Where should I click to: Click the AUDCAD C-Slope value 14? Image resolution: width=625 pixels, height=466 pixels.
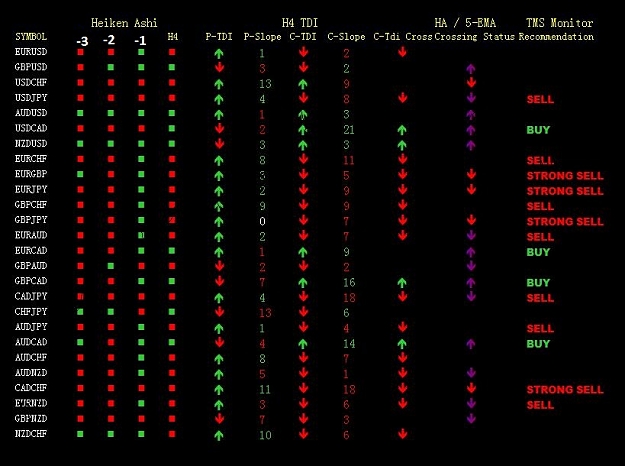pyautogui.click(x=349, y=344)
